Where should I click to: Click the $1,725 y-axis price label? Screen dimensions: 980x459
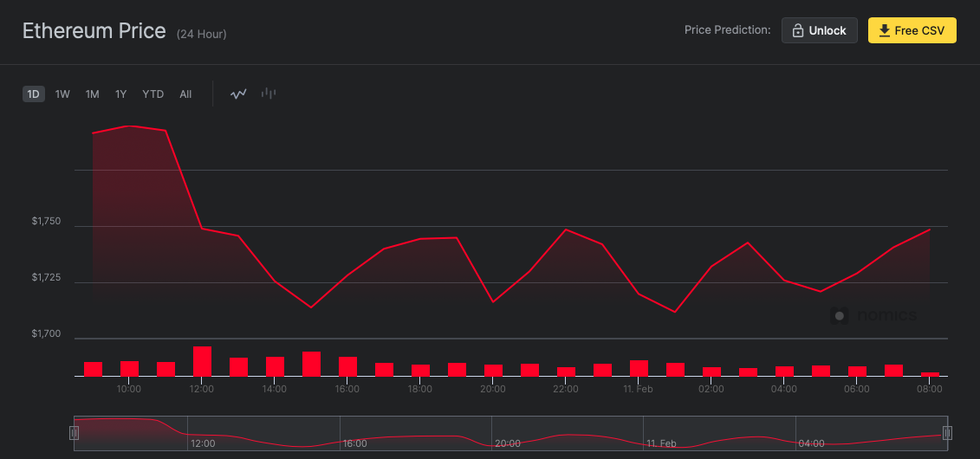tap(46, 276)
